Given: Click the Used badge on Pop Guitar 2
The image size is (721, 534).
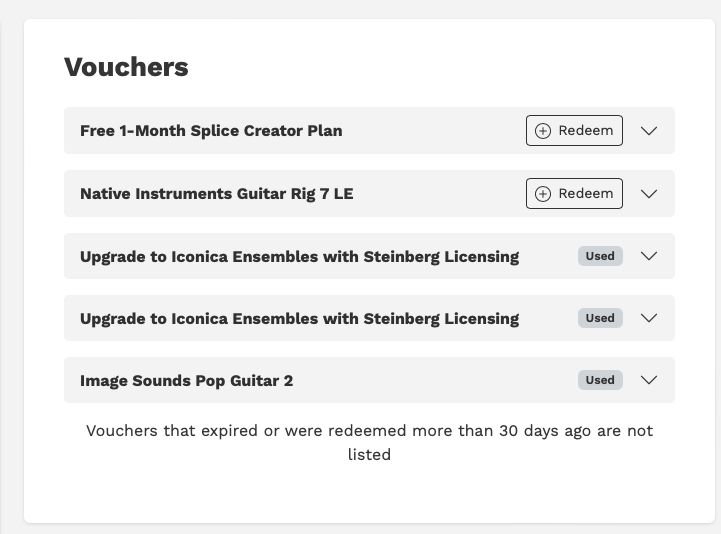Looking at the screenshot, I should 600,380.
